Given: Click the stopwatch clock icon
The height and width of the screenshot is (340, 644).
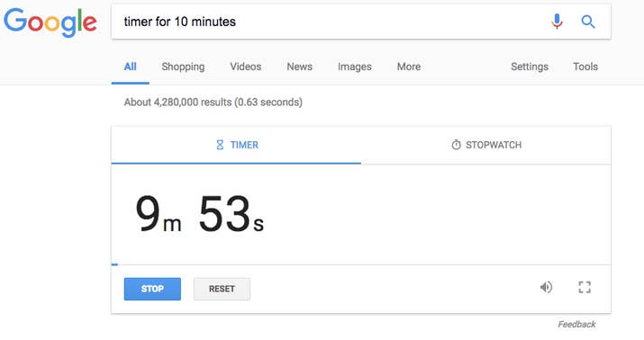Looking at the screenshot, I should 456,145.
